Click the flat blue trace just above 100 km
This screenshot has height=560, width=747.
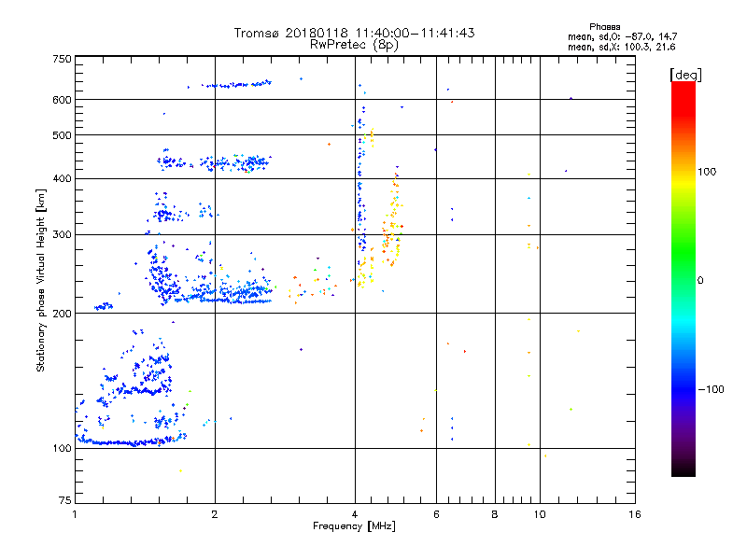[129, 442]
